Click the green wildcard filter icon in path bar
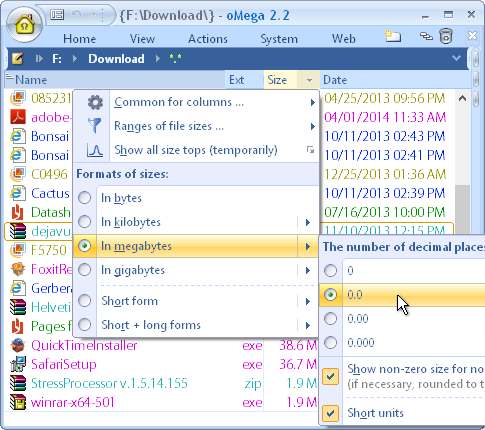The image size is (485, 430). pyautogui.click(x=175, y=59)
